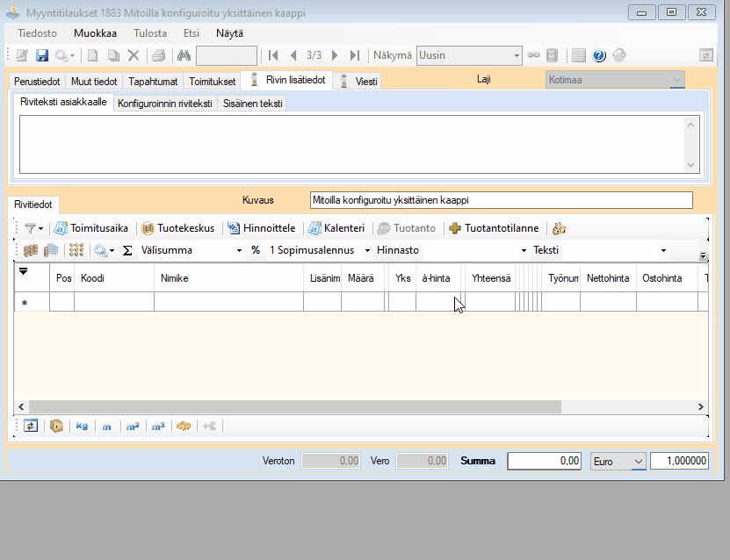Viewport: 730px width, 560px height.
Task: Switch to the Toimitukset tab
Action: (213, 82)
